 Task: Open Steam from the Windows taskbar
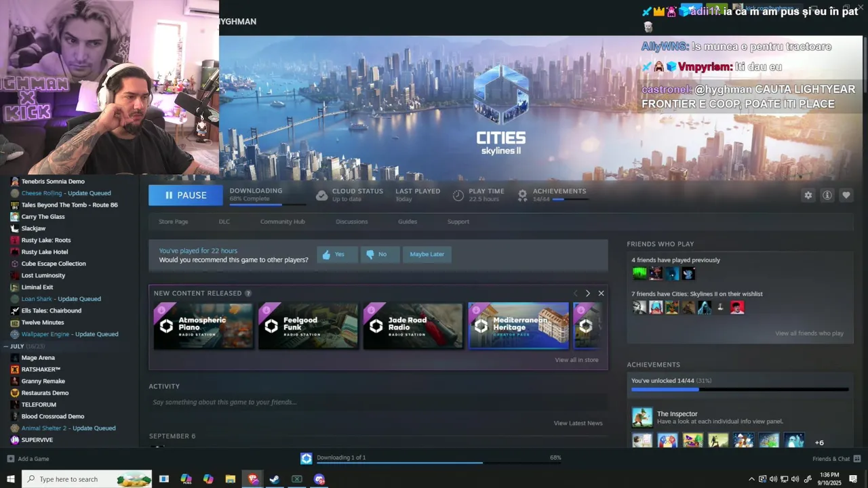tap(275, 479)
